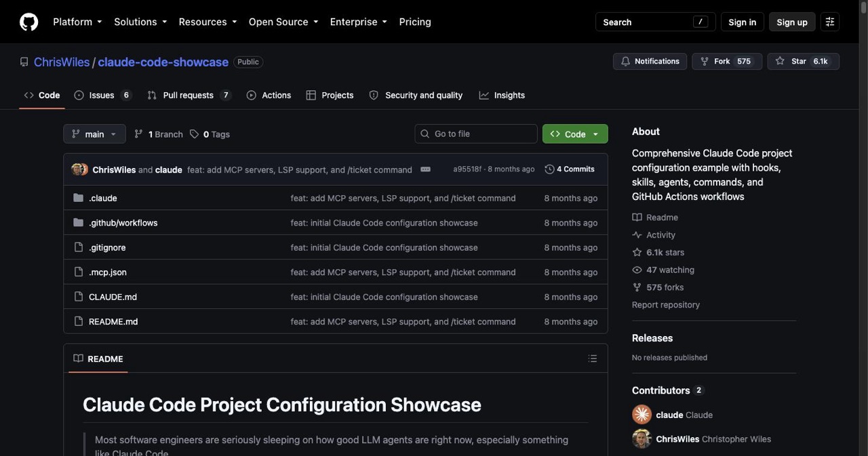Click the .claude folder icon
The height and width of the screenshot is (456, 868).
click(78, 198)
